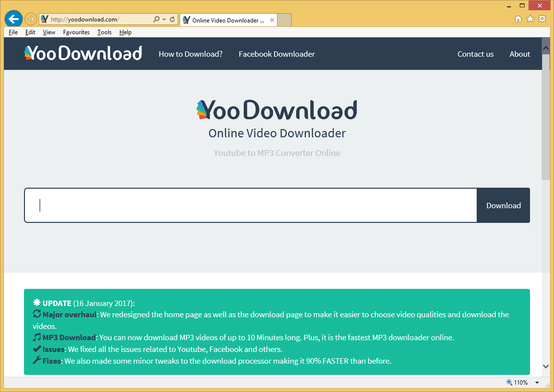
Task: Click the Forward arrow button
Action: click(30, 19)
